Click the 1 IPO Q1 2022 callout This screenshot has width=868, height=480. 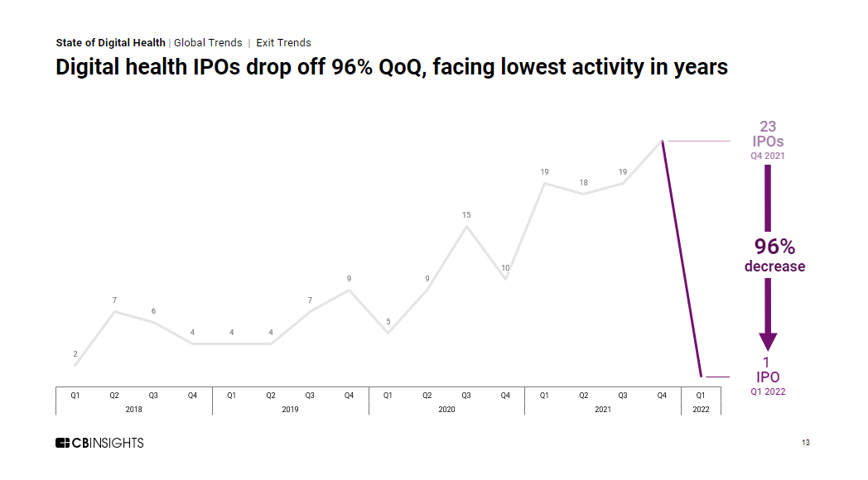click(x=768, y=377)
